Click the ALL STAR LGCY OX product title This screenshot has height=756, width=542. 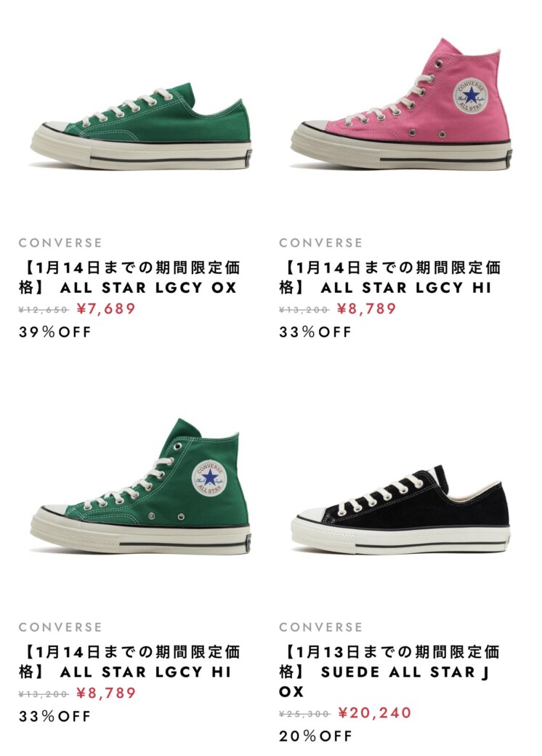(129, 277)
